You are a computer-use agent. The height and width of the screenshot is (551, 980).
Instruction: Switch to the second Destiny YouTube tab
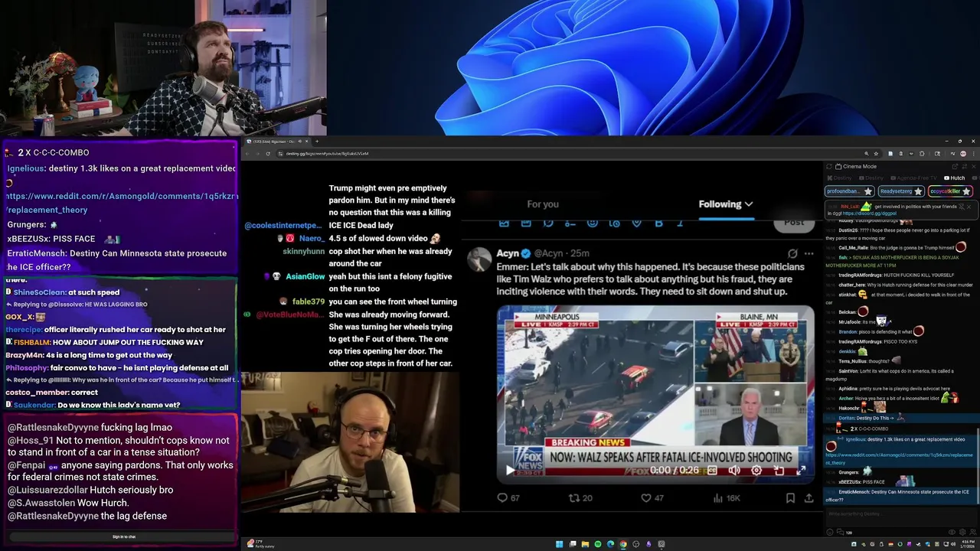coord(871,178)
